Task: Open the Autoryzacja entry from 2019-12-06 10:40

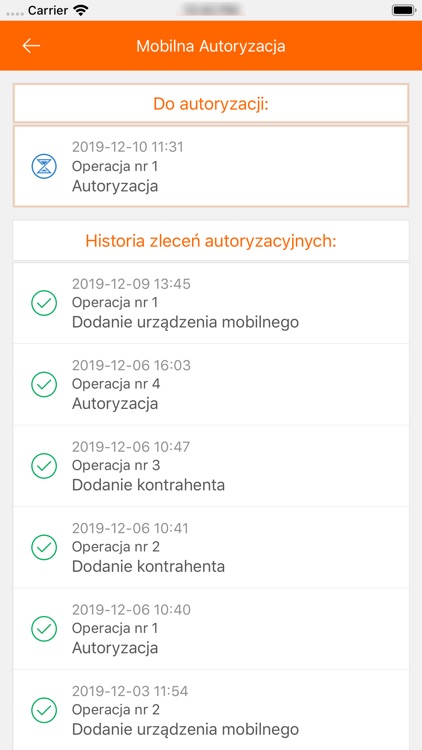Action: 211,629
